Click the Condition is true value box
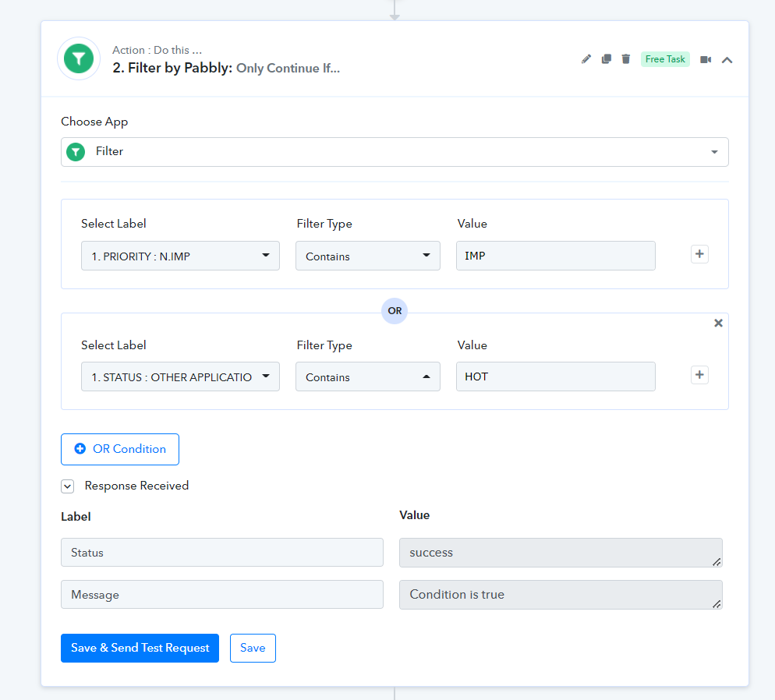This screenshot has height=700, width=775. [561, 594]
